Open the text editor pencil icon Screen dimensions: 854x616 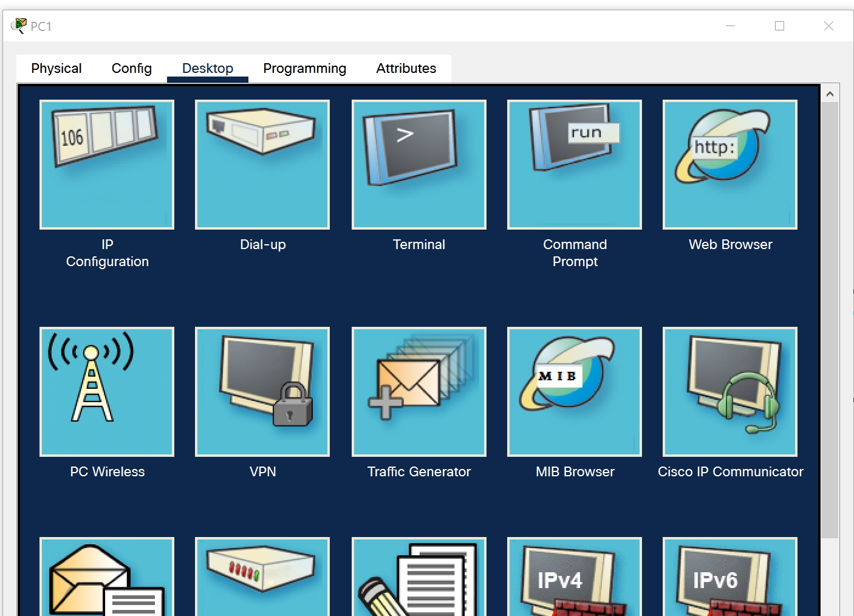pyautogui.click(x=419, y=577)
